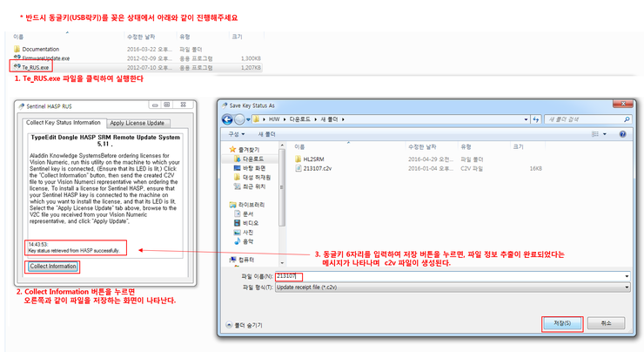
Task: Click 다운로드 segment in the address path
Action: 300,119
